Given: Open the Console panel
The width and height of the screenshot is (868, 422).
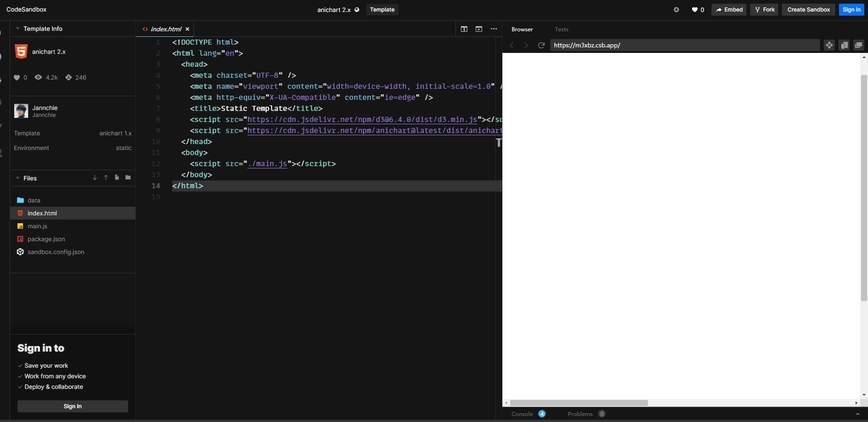Looking at the screenshot, I should (522, 414).
